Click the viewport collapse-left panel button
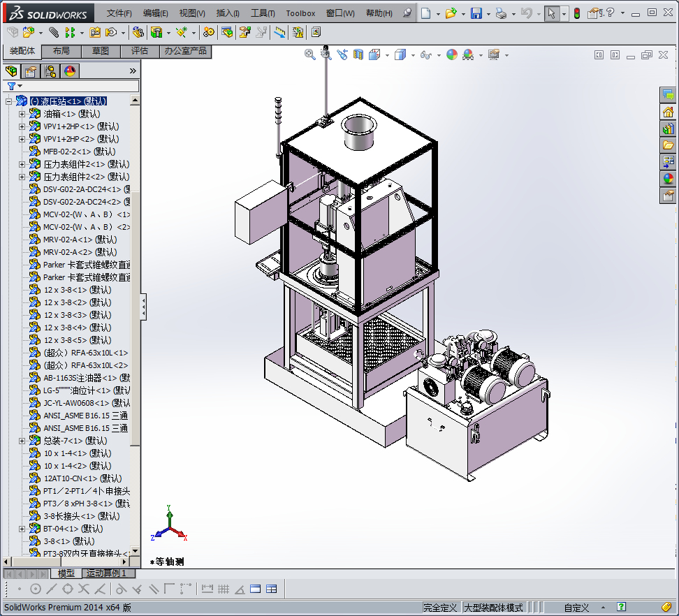This screenshot has height=616, width=679. [599, 55]
